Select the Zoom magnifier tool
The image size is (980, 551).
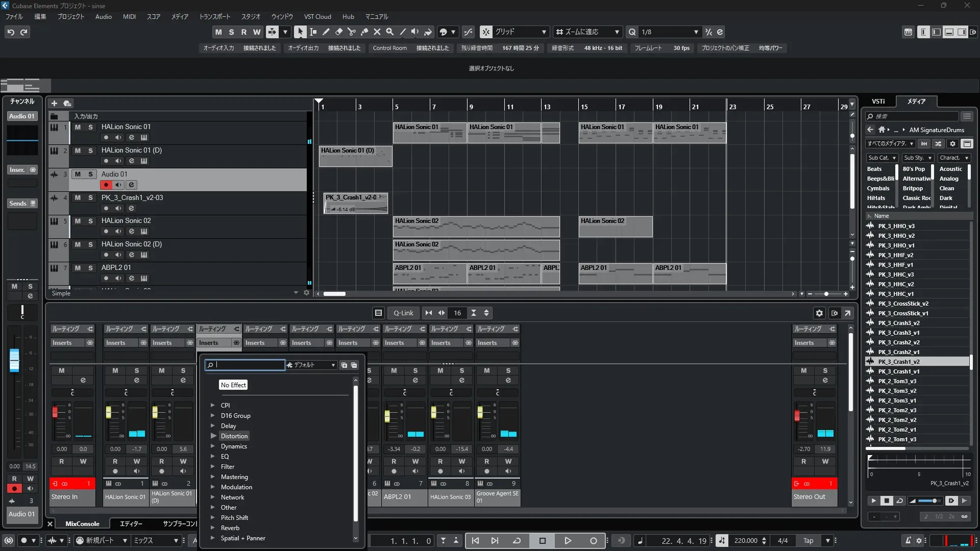click(x=389, y=32)
